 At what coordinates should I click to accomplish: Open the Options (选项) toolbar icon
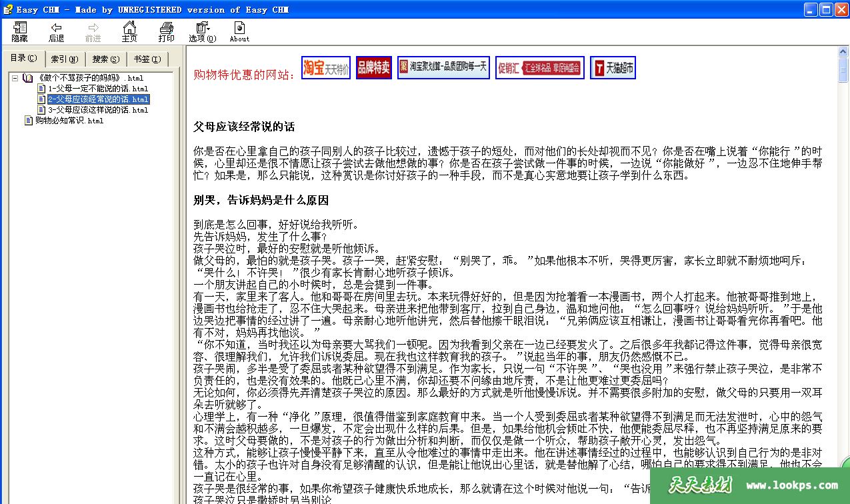click(202, 28)
